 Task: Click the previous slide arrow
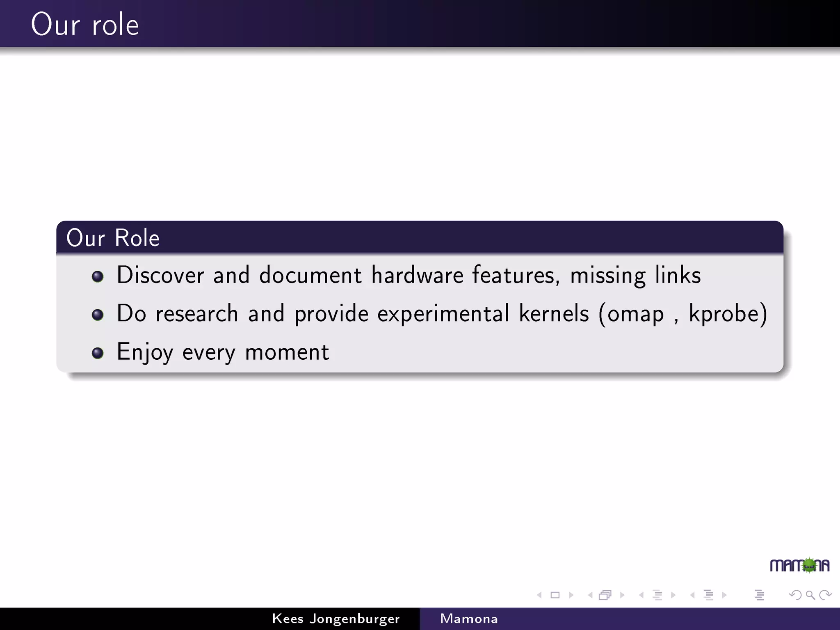(539, 595)
